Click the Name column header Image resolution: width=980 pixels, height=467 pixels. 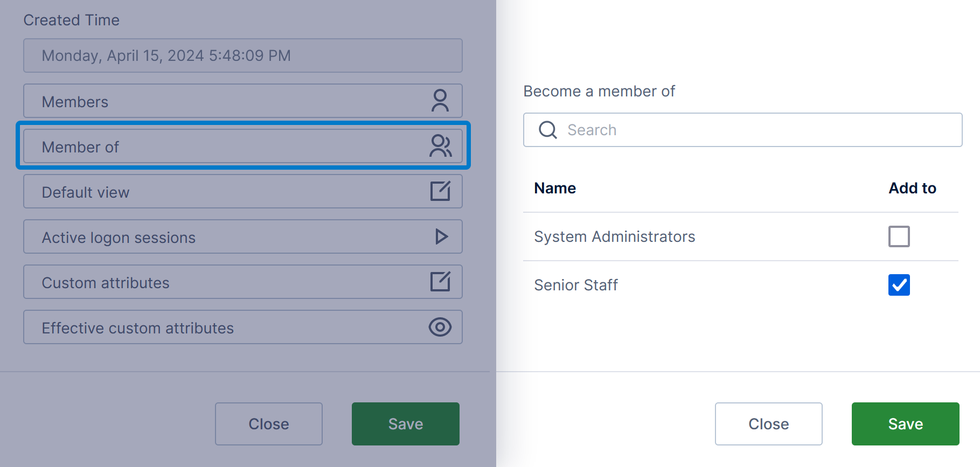(x=555, y=188)
